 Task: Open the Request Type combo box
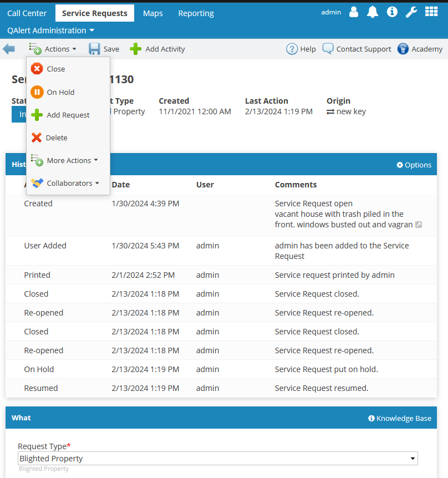[x=217, y=459]
